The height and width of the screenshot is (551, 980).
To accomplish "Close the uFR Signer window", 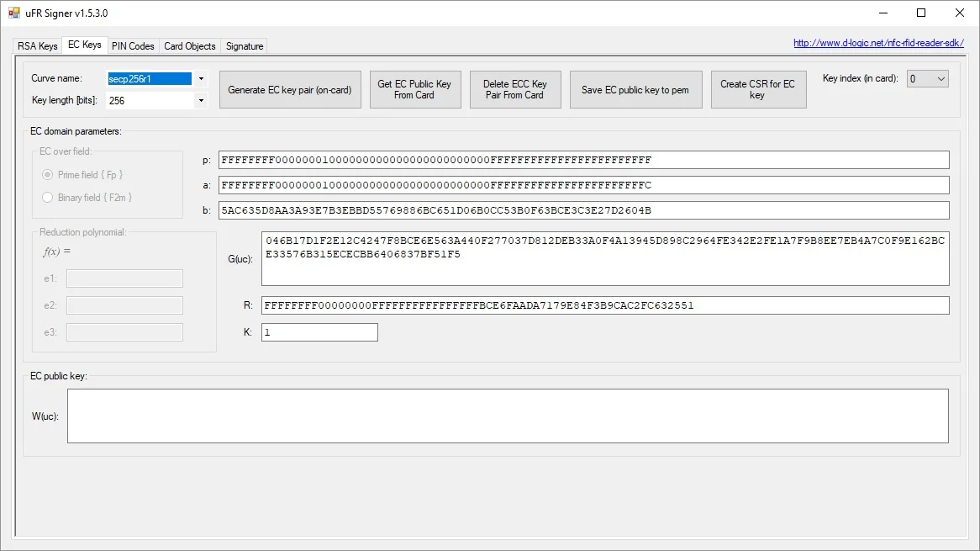I will tap(960, 13).
